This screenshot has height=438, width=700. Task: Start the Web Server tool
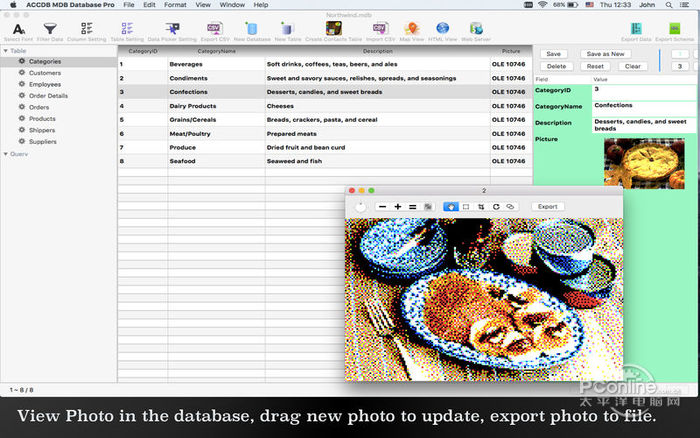[476, 31]
